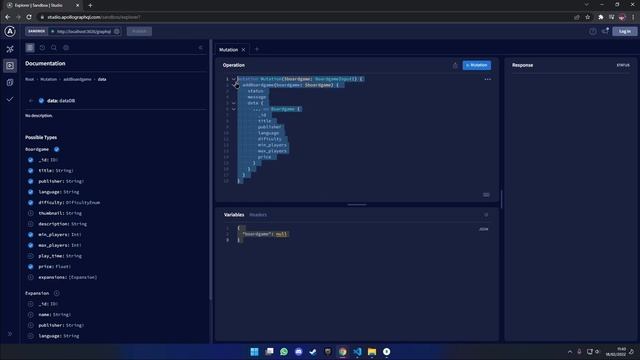Switch to the Mutation operation tab
The image size is (640, 360).
coord(228,50)
